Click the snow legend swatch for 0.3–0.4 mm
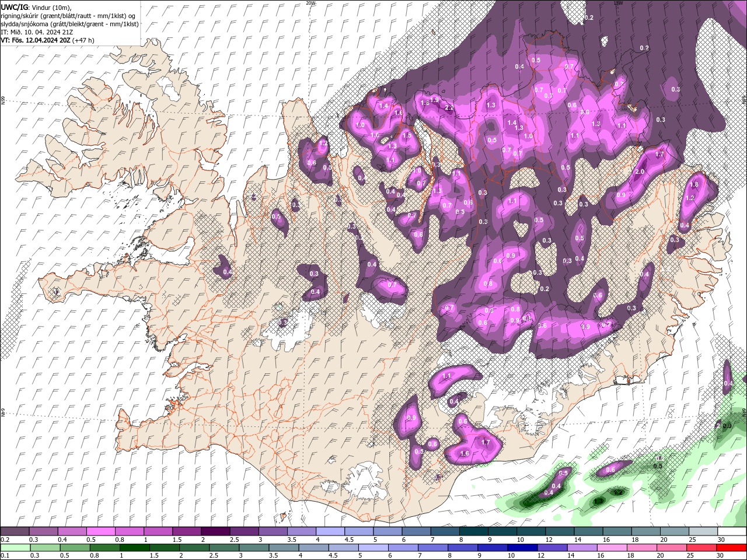 (43, 531)
